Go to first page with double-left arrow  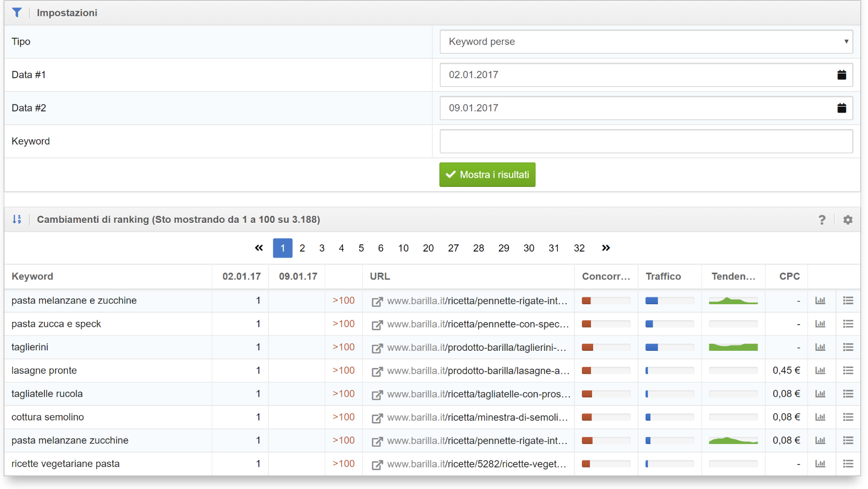tap(259, 248)
